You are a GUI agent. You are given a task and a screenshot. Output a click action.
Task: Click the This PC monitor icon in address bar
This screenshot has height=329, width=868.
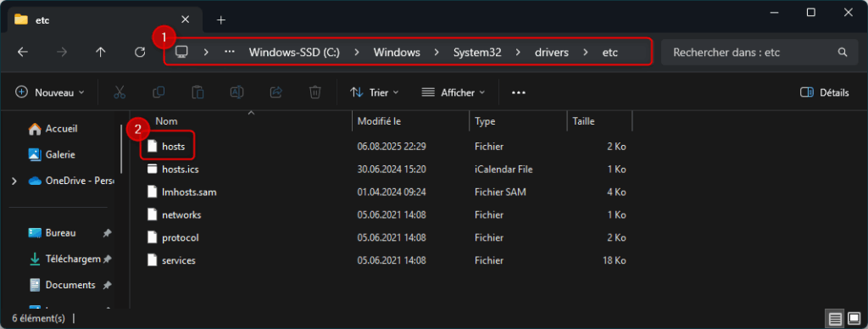click(181, 52)
